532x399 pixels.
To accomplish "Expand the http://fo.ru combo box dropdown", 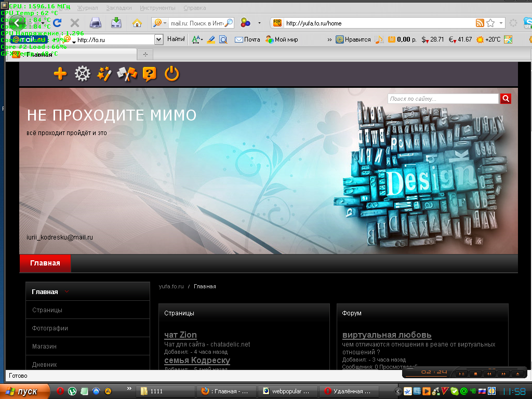I will pos(159,39).
